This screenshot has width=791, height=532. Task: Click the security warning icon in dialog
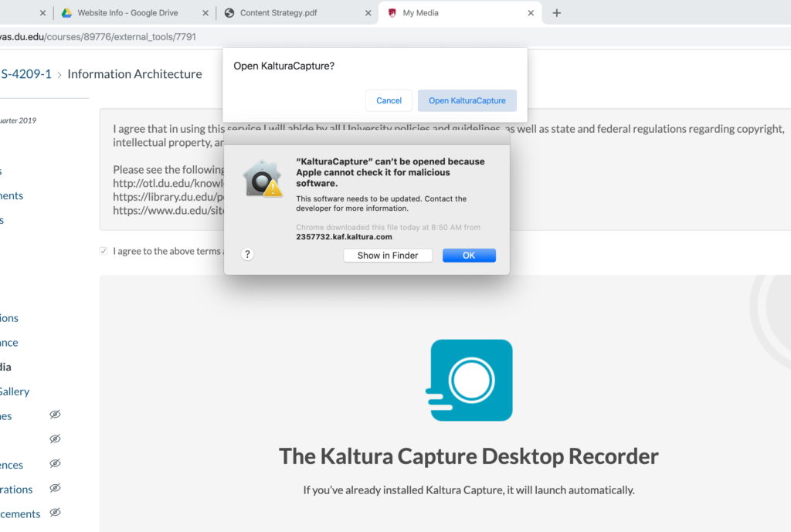pyautogui.click(x=262, y=179)
